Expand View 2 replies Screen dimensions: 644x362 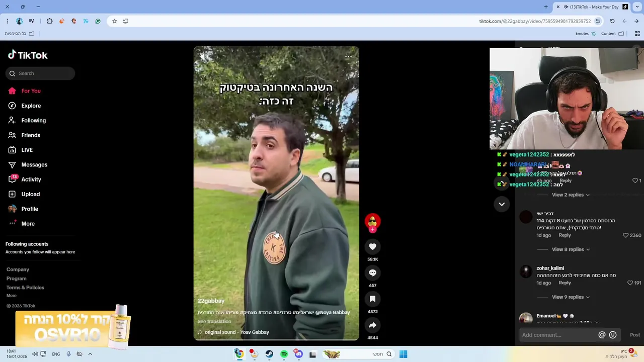pos(571,195)
